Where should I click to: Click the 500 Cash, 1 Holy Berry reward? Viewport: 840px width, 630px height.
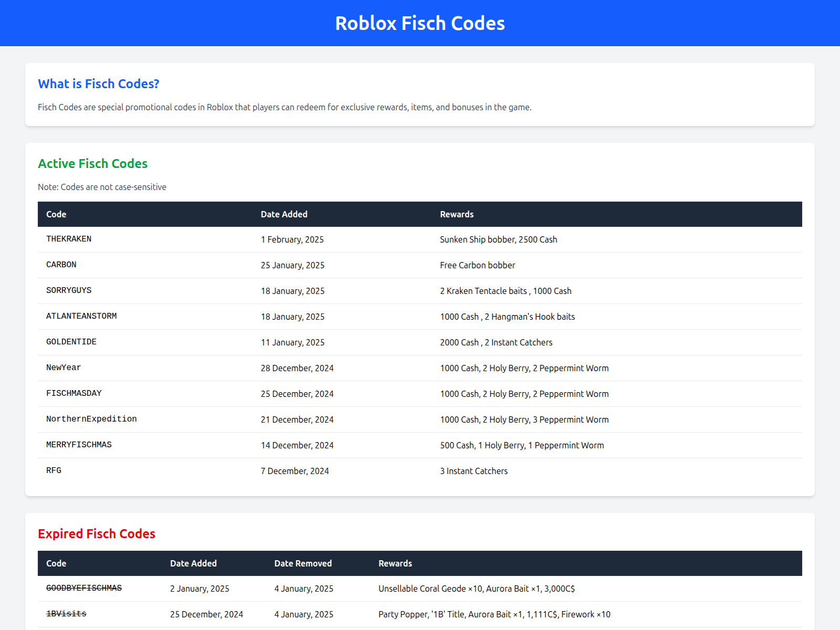tap(522, 445)
